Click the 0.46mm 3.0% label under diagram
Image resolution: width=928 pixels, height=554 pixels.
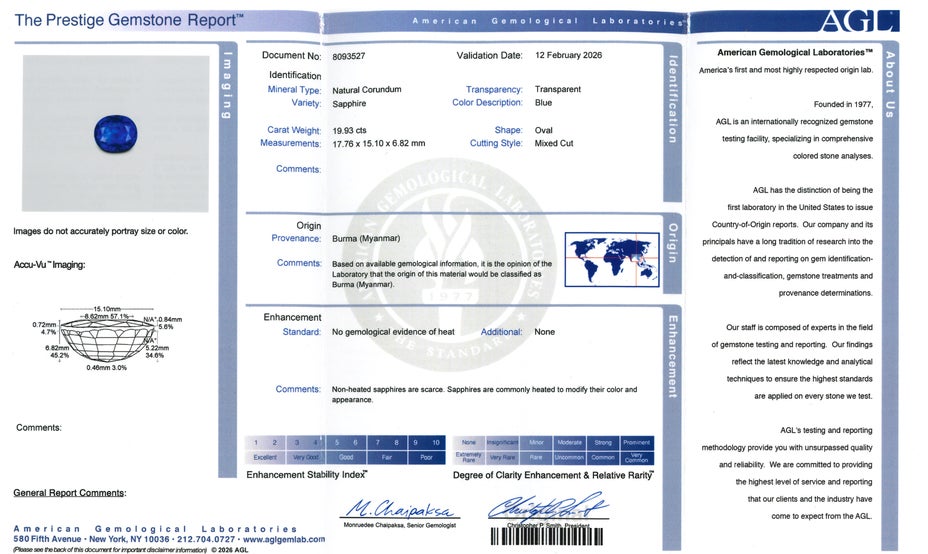tap(107, 368)
